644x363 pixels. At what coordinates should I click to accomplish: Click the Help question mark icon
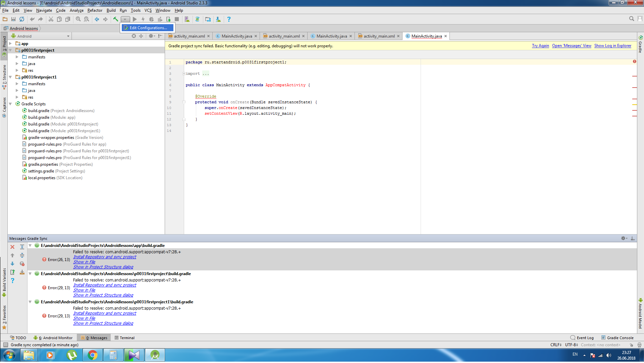(x=229, y=19)
